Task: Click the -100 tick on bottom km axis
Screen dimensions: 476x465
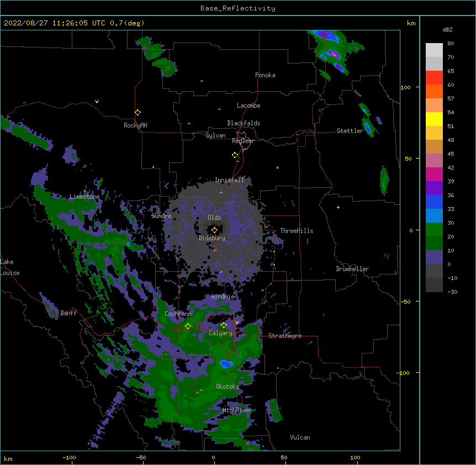Action: 69,457
